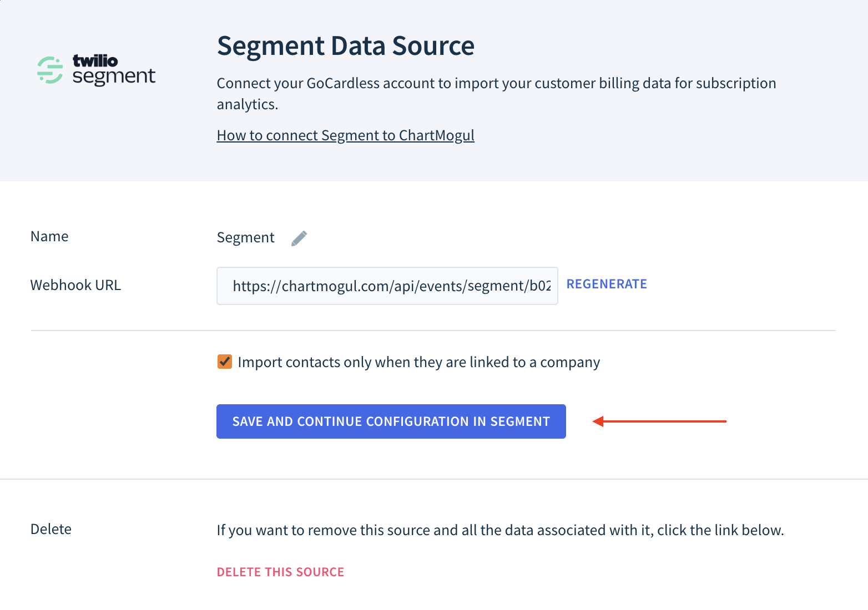868x610 pixels.
Task: Regenerate the webhook URL
Action: coord(607,284)
